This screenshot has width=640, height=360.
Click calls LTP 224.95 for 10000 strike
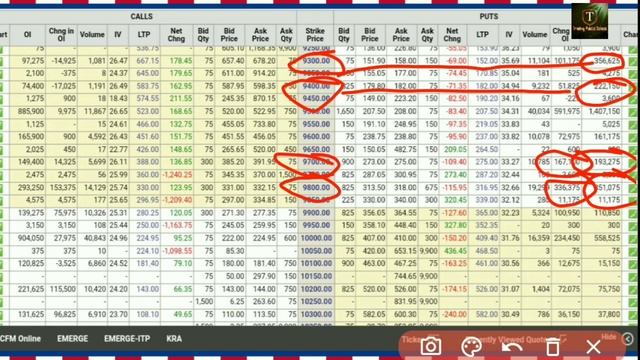click(x=148, y=238)
